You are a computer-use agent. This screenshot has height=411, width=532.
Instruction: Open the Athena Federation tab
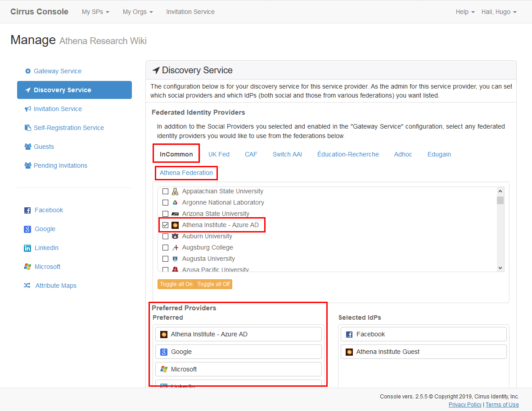[186, 173]
